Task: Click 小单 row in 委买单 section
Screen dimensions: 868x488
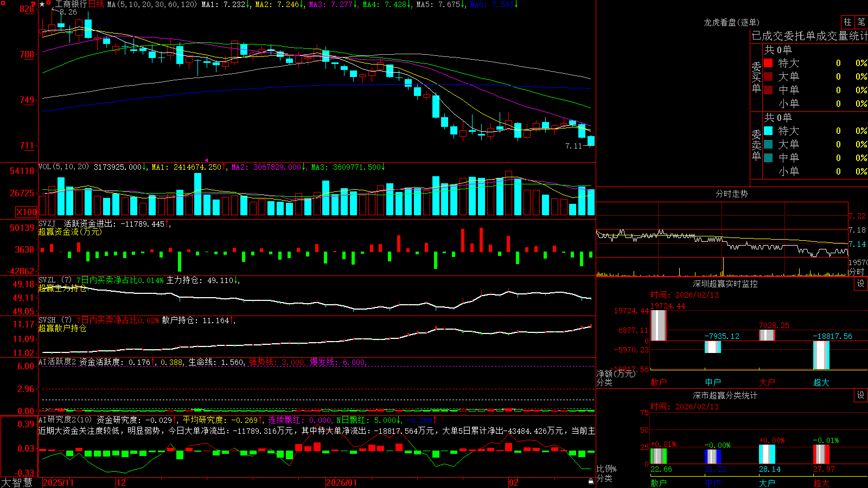Action: point(815,104)
